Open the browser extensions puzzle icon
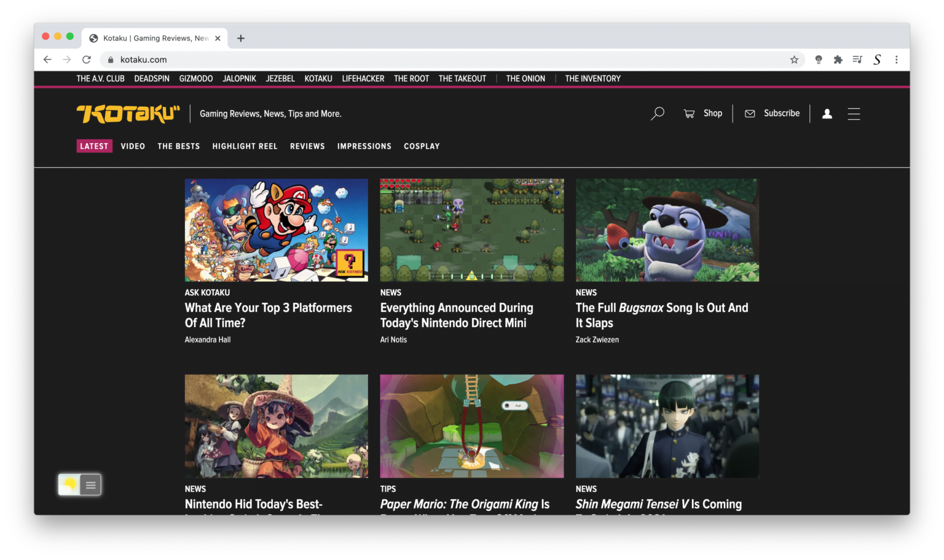 coord(838,60)
